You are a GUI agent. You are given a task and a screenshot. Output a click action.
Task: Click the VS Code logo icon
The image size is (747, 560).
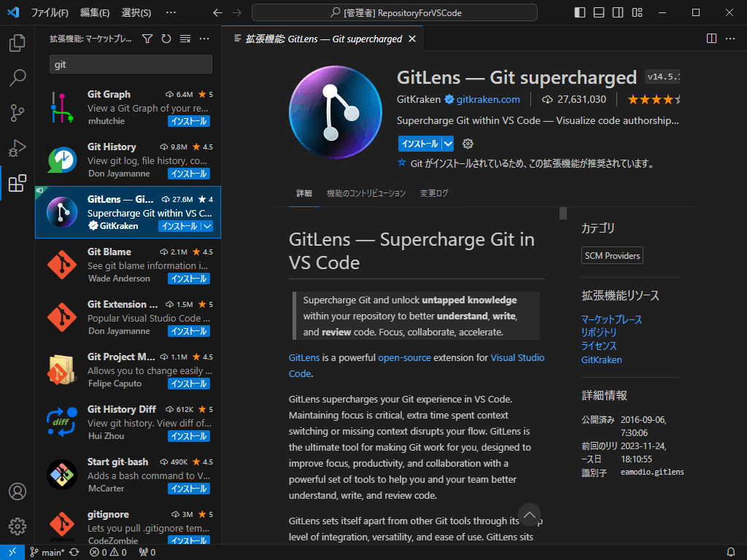13,12
